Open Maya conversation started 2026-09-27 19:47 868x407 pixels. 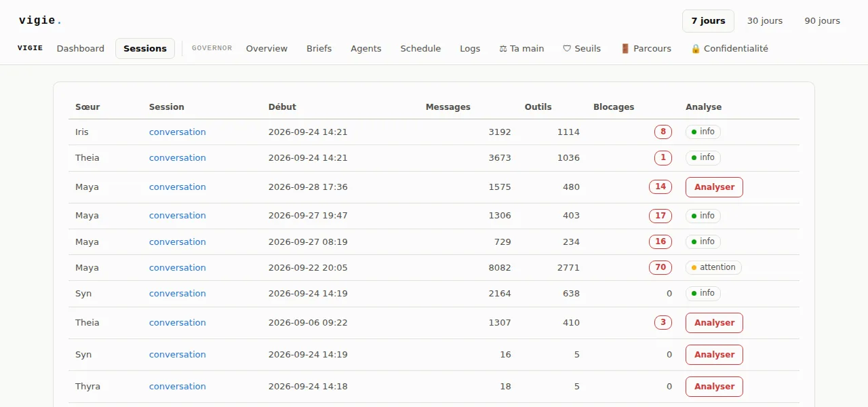pos(178,216)
